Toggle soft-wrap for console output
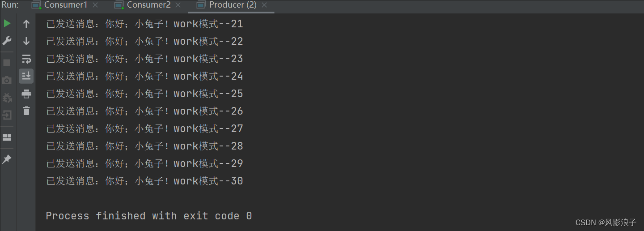644x231 pixels. tap(26, 59)
